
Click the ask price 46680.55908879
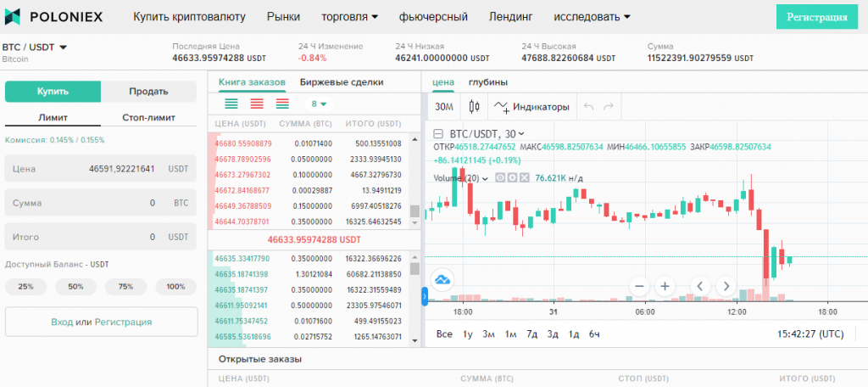[243, 143]
